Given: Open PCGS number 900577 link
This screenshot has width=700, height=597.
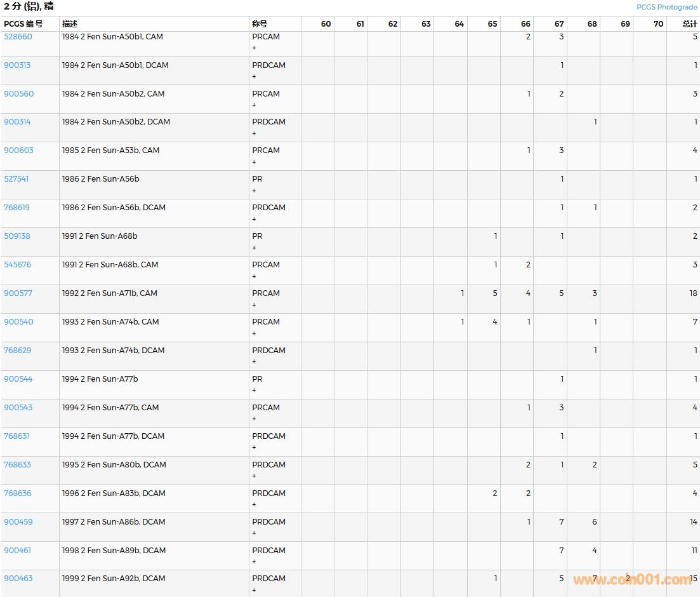Looking at the screenshot, I should tap(18, 293).
